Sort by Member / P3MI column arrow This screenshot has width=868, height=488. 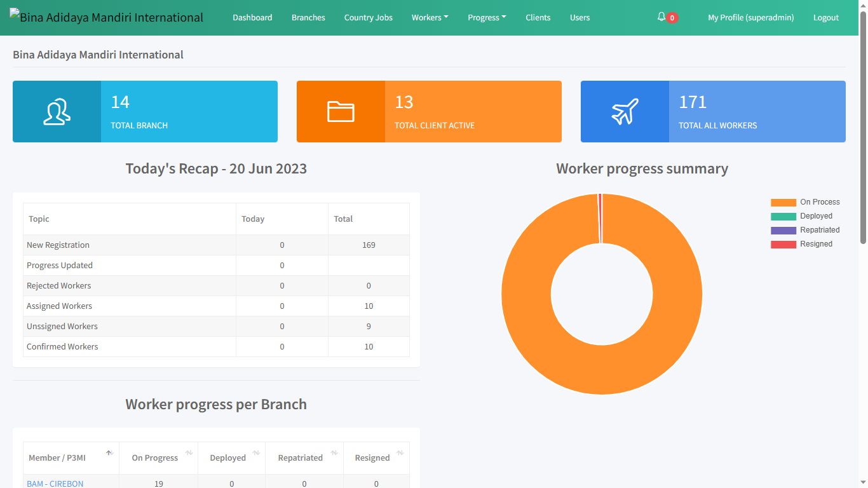[x=109, y=453]
